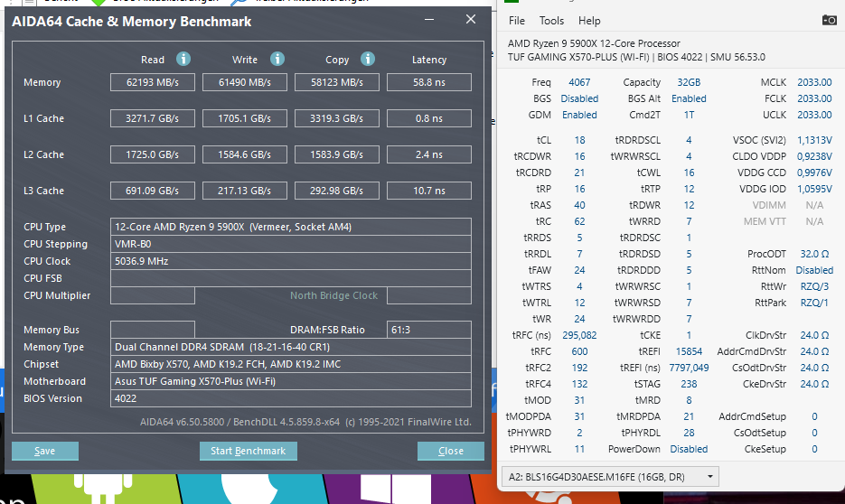Click L3 Cache Read value 691.09 GB/s
Image resolution: width=845 pixels, height=504 pixels.
[153, 191]
